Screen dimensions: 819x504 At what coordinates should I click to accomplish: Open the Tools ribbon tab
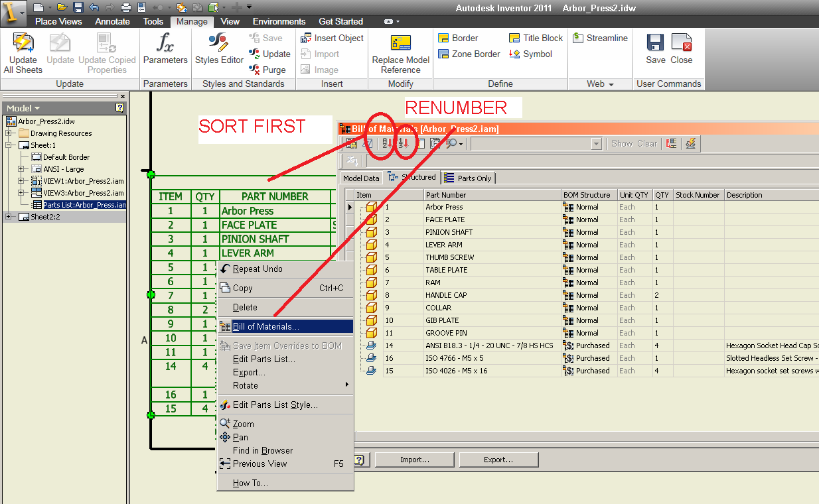coord(153,21)
